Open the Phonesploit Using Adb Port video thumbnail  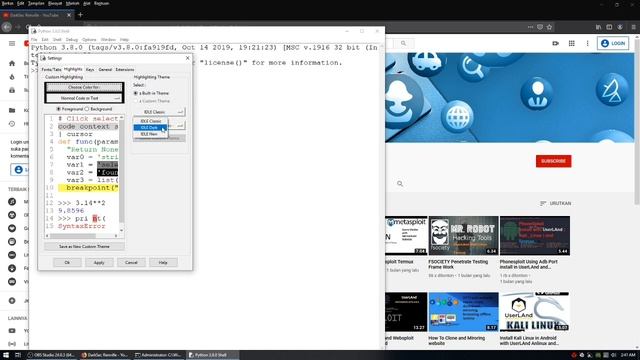pos(535,236)
